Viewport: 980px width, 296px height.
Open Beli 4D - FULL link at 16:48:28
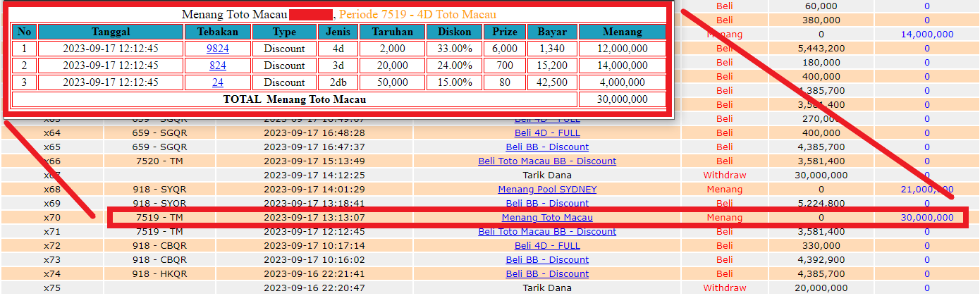click(x=547, y=133)
